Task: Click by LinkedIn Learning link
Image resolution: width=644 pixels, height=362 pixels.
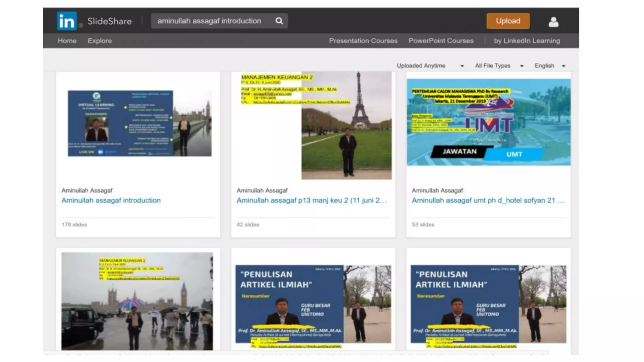Action: (x=527, y=41)
